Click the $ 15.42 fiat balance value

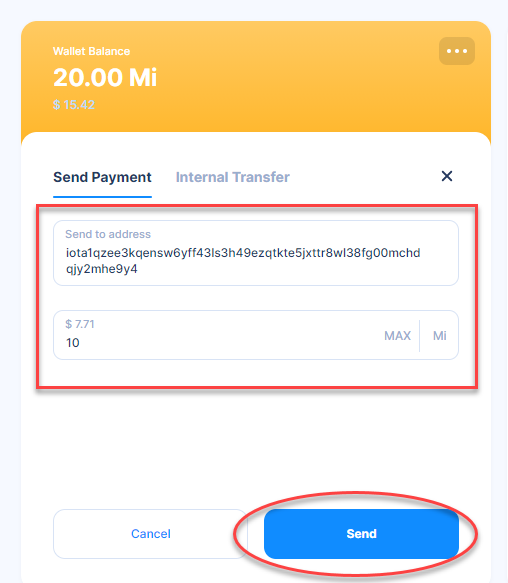pyautogui.click(x=74, y=104)
